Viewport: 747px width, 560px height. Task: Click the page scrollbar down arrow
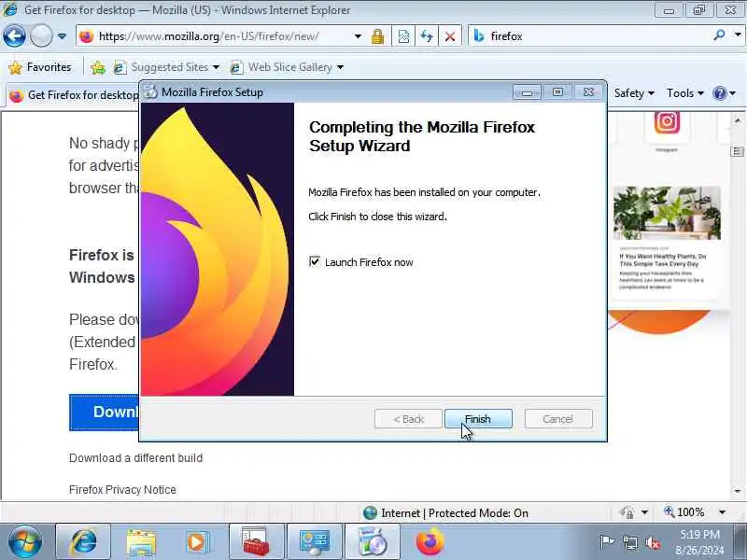point(738,491)
